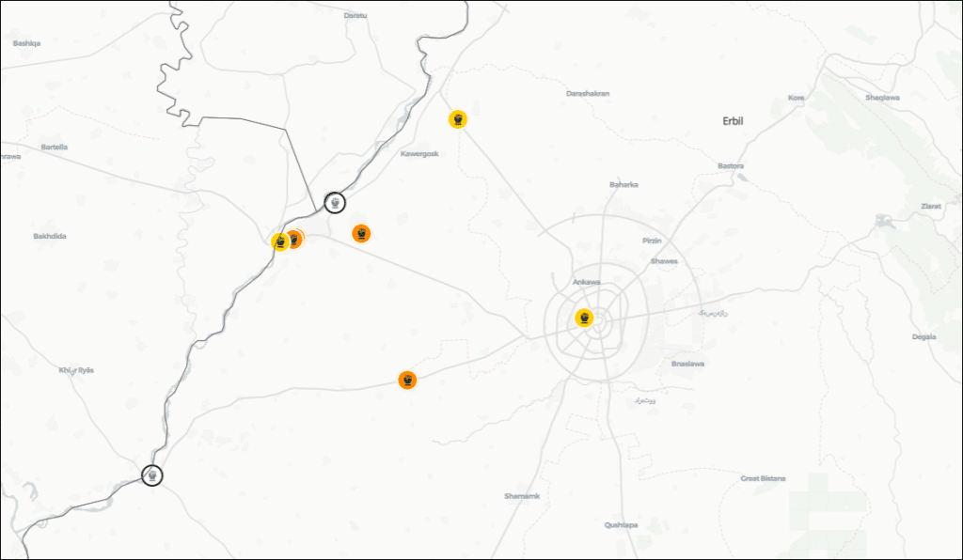Click the Darashakran place label

tap(588, 94)
